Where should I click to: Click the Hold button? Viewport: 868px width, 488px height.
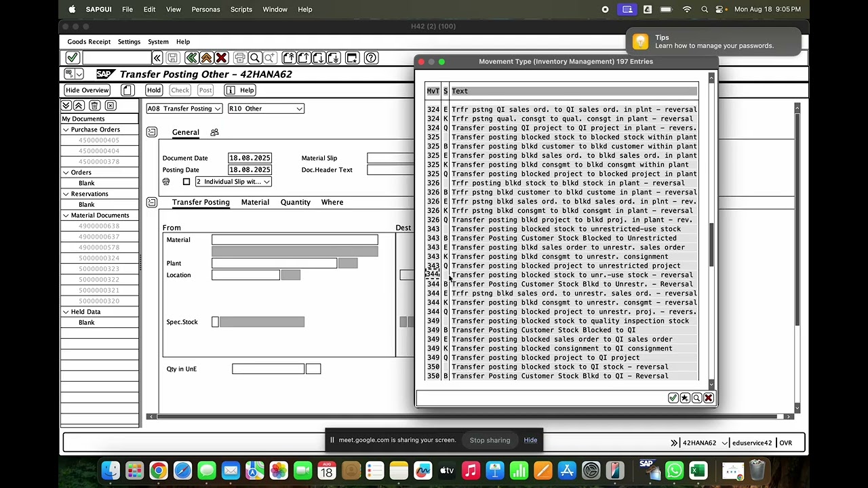pyautogui.click(x=154, y=90)
